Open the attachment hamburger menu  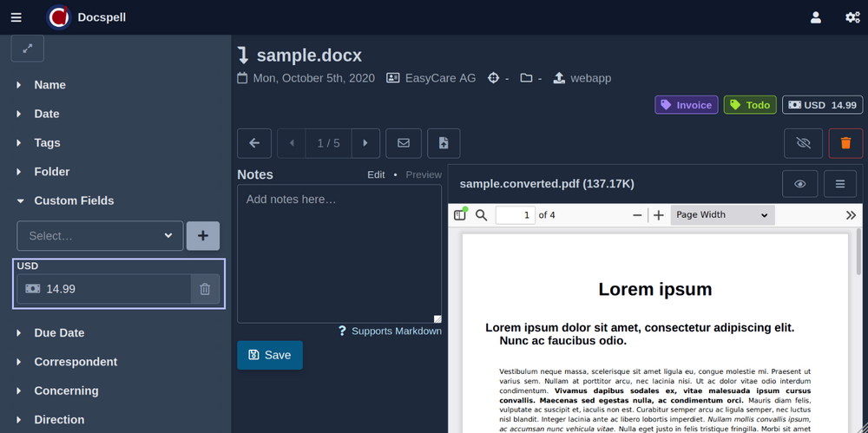point(840,184)
